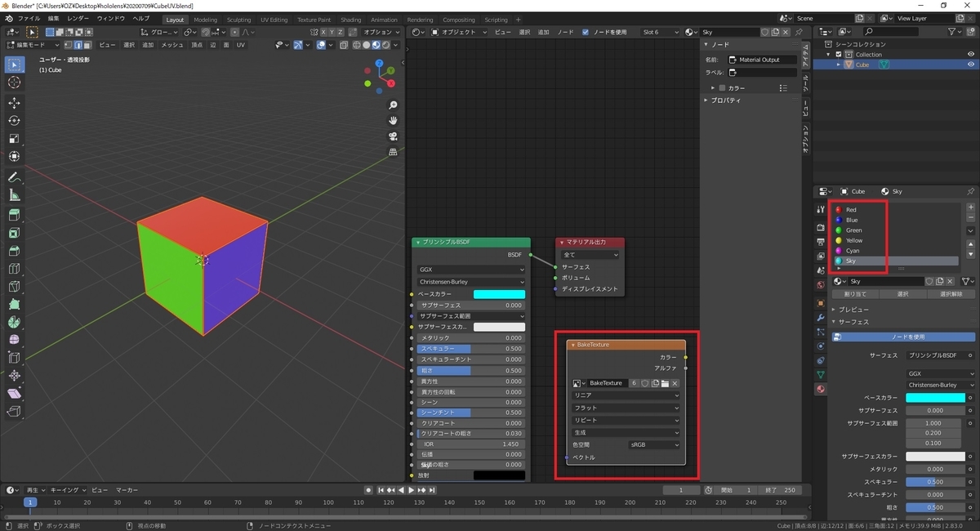Image resolution: width=980 pixels, height=531 pixels.
Task: Select the Measure tool
Action: click(15, 195)
